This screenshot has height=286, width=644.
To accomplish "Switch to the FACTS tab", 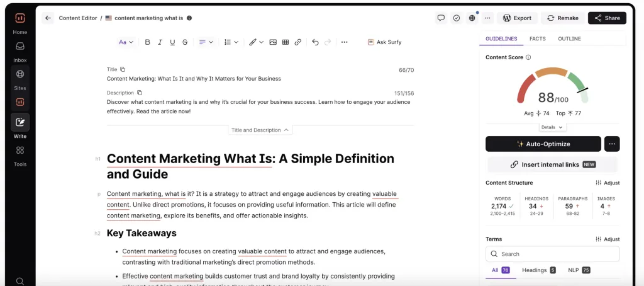I will (537, 39).
